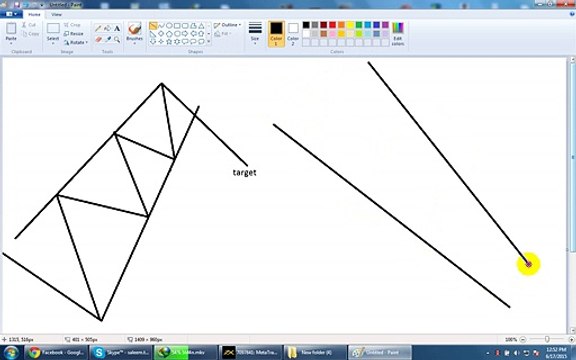The height and width of the screenshot is (360, 576).
Task: Pick the red color swatch
Action: tap(332, 25)
